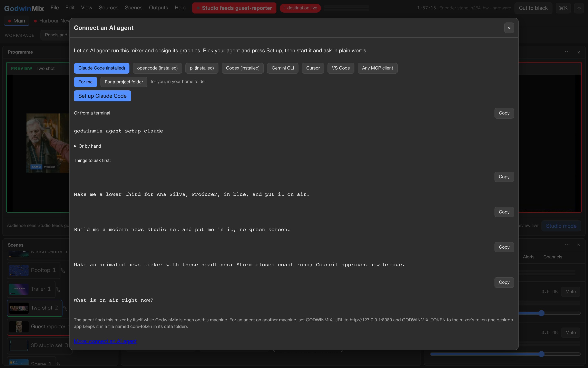Viewport: 588px width, 368px height.
Task: Choose the Cursor agent option
Action: coord(313,68)
